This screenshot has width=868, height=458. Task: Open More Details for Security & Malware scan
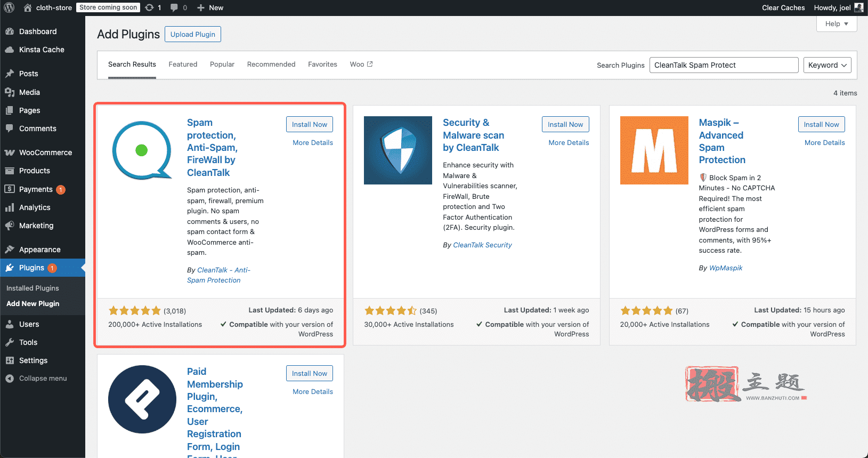[x=569, y=143]
